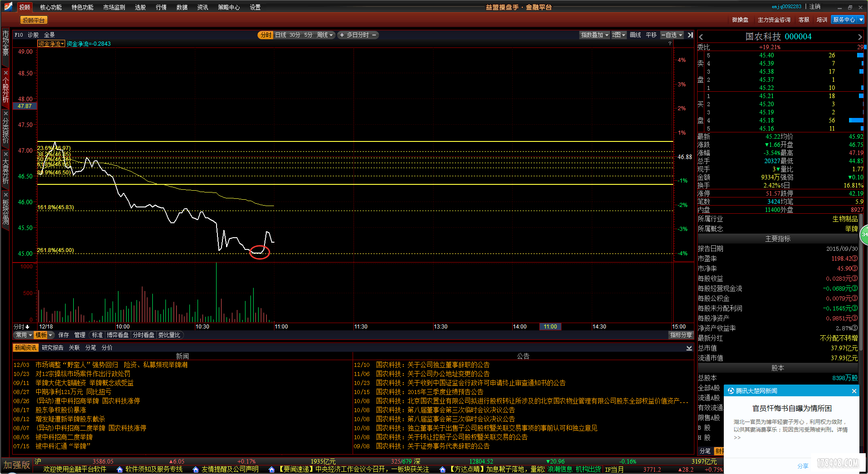Switch to the 5分 chart period
This screenshot has height=474, width=868.
pyautogui.click(x=308, y=35)
